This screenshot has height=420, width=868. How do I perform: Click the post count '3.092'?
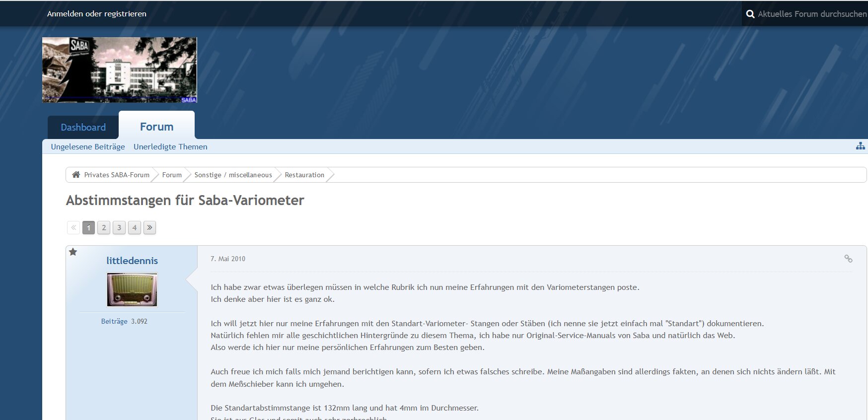(x=139, y=321)
